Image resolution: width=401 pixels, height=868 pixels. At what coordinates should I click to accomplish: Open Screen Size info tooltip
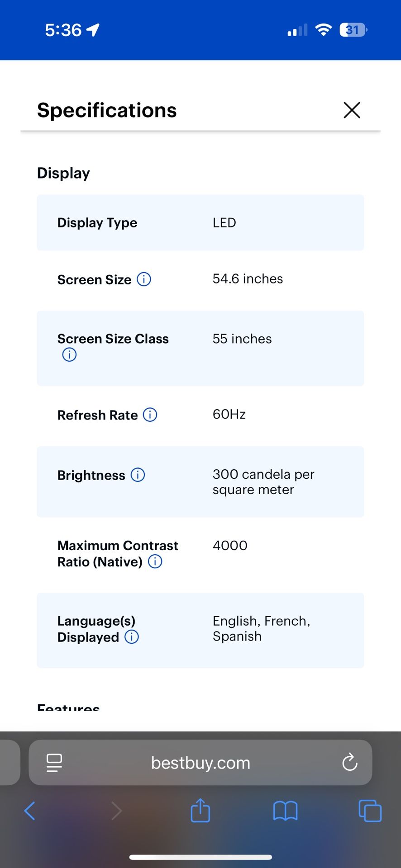(x=143, y=279)
